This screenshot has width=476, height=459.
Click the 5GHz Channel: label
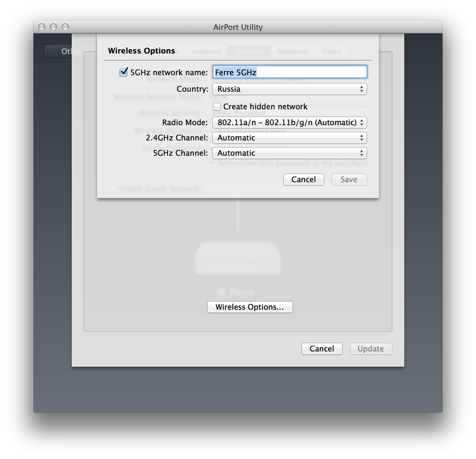(x=180, y=153)
